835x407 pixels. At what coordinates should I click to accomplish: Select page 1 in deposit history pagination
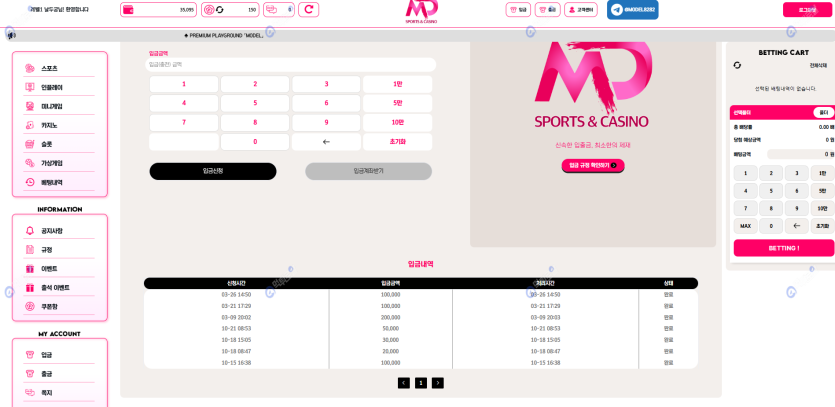tap(421, 382)
